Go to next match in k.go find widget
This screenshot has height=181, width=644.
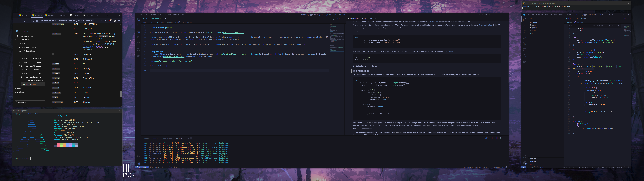(x=613, y=26)
